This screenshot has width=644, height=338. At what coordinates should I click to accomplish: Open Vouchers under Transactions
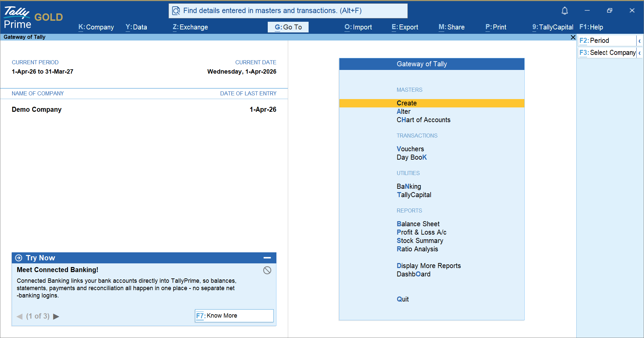pos(410,149)
